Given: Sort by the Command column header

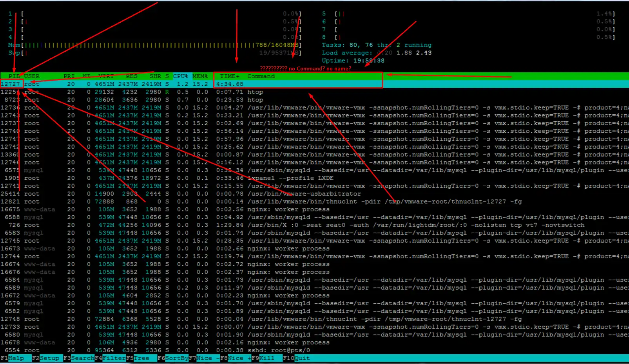Looking at the screenshot, I should (x=261, y=76).
